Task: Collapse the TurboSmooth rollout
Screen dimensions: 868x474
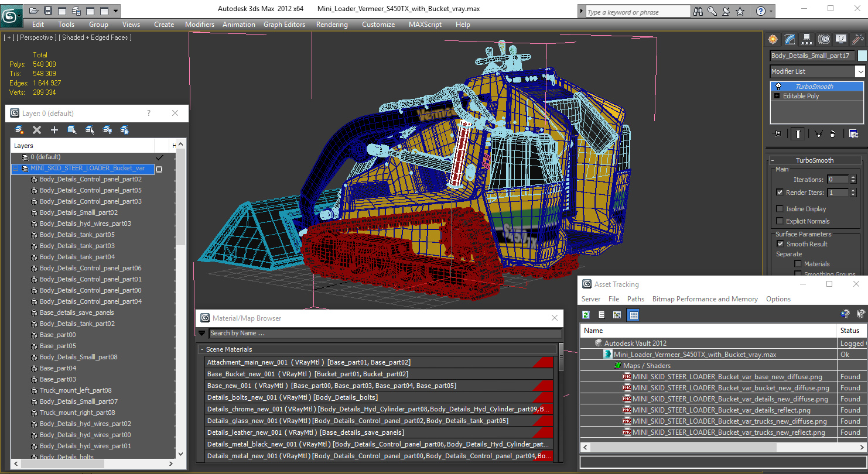Action: tap(773, 160)
